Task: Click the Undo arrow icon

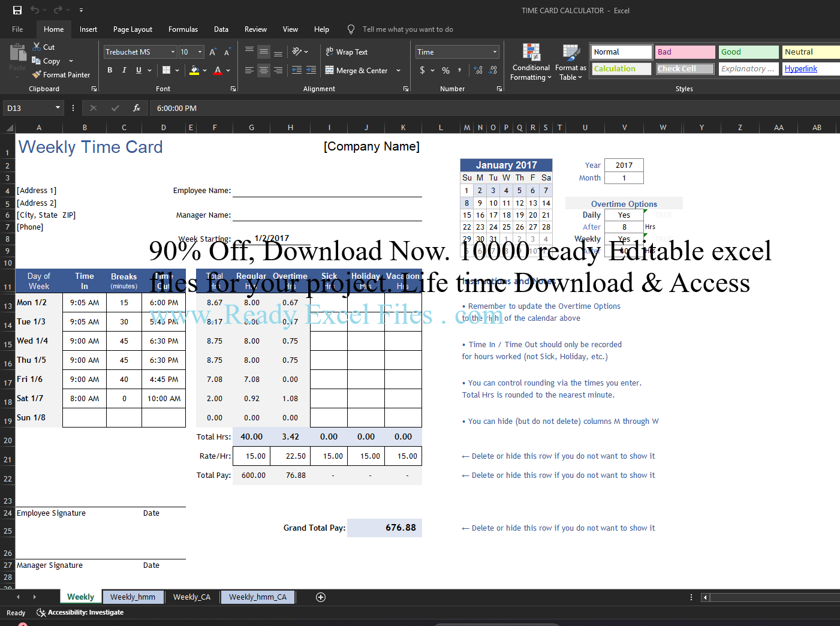Action: [x=35, y=10]
